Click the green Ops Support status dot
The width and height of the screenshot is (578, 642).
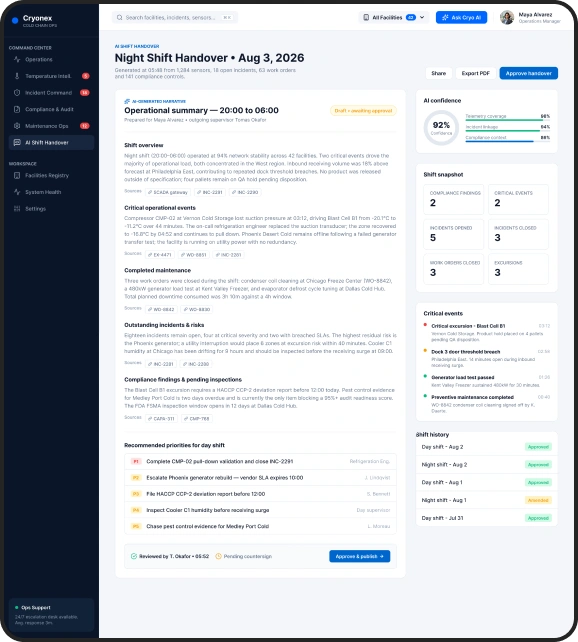click(17, 608)
